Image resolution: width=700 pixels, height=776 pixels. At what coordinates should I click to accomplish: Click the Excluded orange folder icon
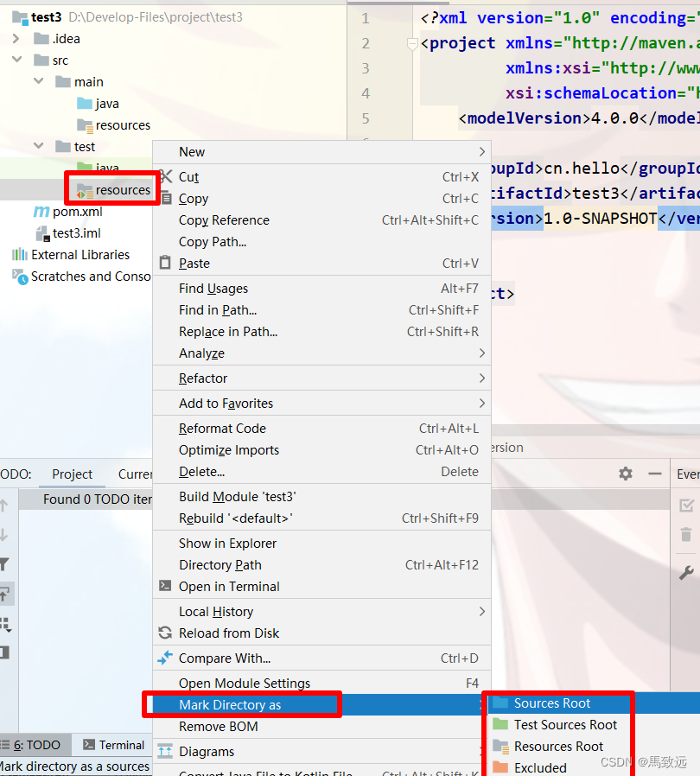point(501,767)
